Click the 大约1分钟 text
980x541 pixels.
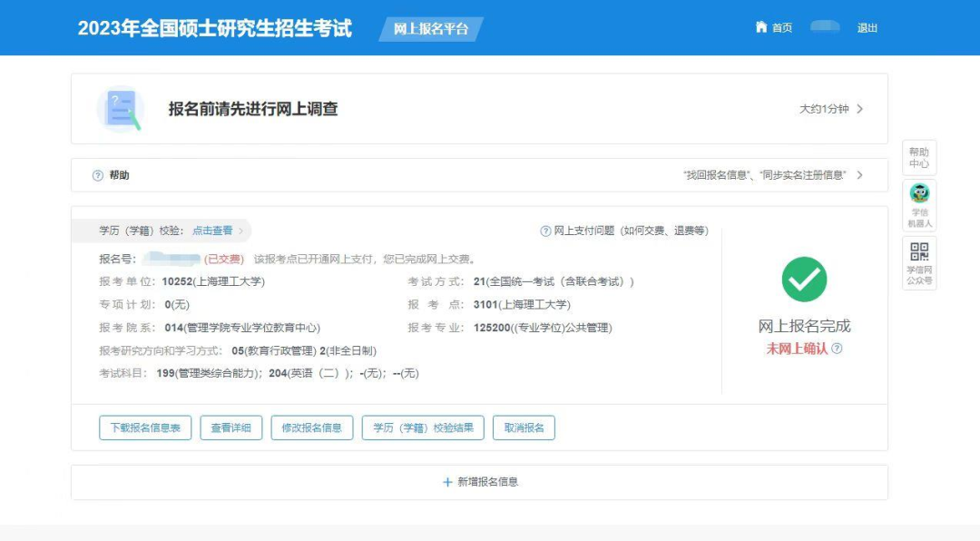824,109
